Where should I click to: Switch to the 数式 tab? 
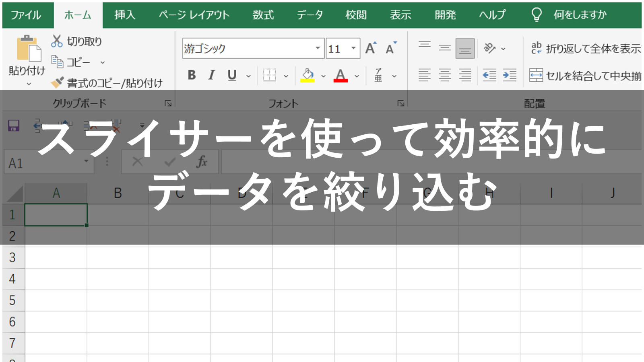263,15
